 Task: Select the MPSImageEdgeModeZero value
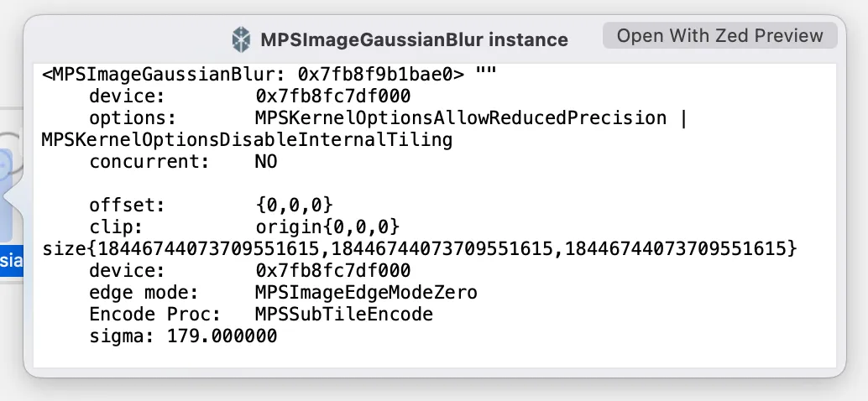click(366, 292)
